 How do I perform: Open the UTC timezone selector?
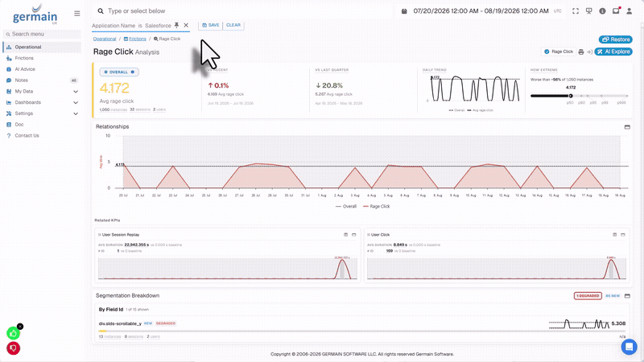click(x=557, y=11)
